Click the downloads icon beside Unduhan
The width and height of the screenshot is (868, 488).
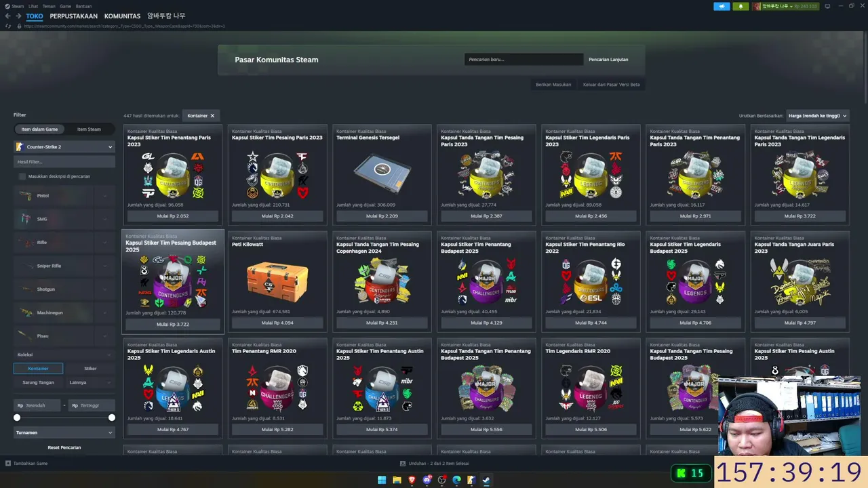[403, 464]
